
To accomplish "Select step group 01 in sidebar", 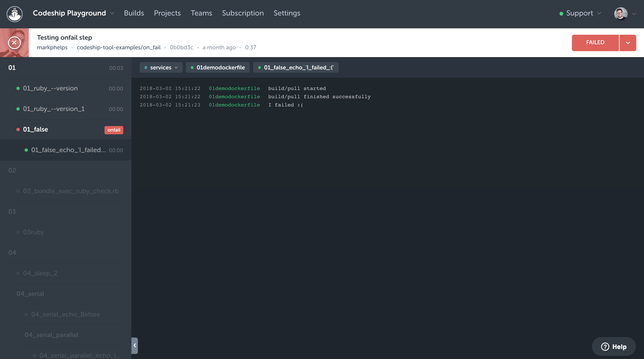I will pyautogui.click(x=66, y=68).
